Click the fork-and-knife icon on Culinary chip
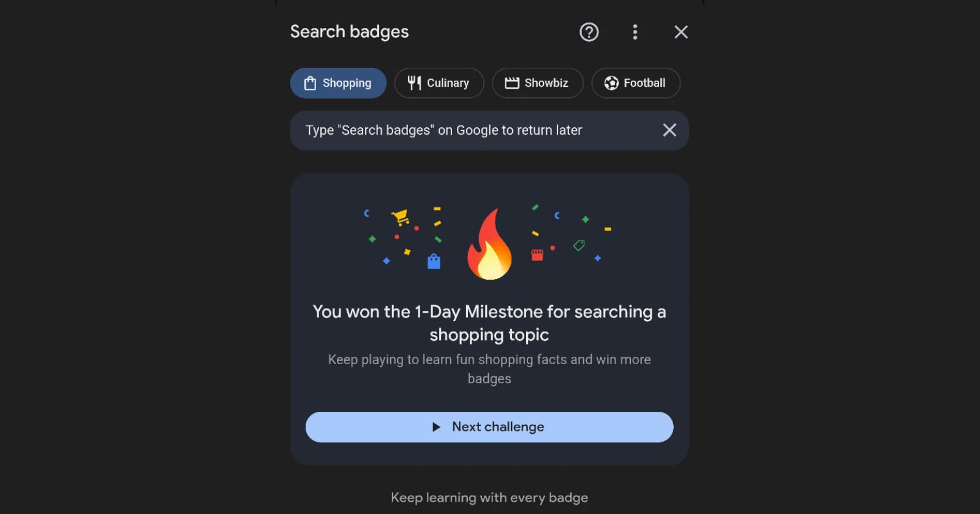Screen dimensions: 980x514 [415, 83]
